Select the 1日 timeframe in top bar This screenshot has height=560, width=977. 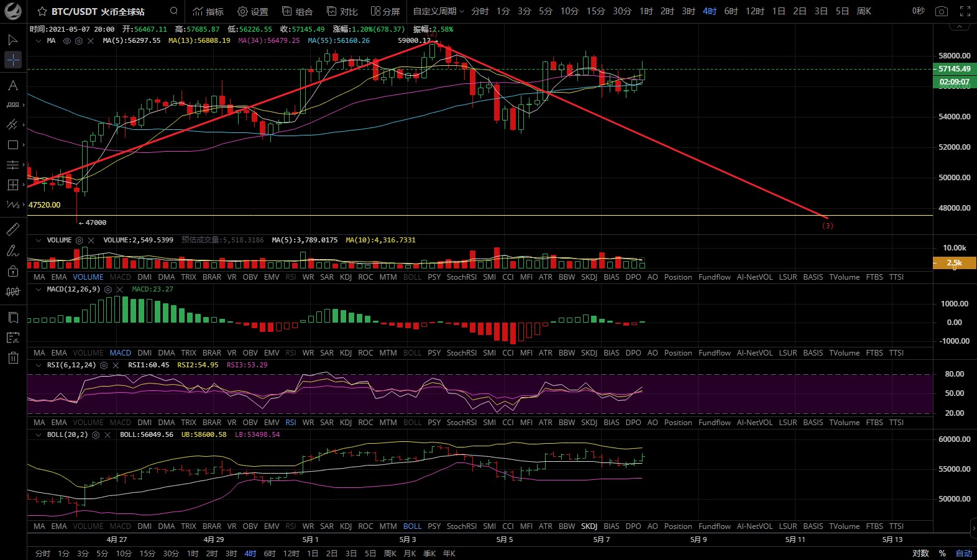click(x=778, y=11)
